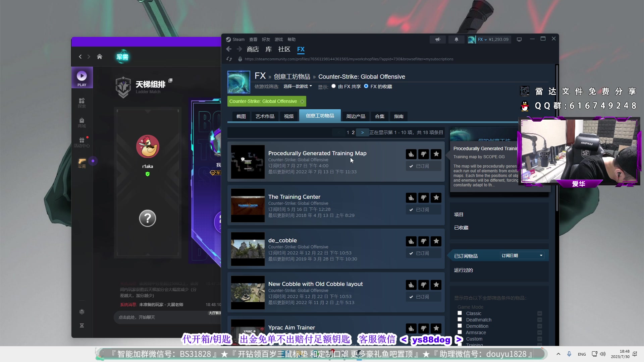
Task: Thumbs down Procedurally Generated Training Map
Action: [x=424, y=154]
